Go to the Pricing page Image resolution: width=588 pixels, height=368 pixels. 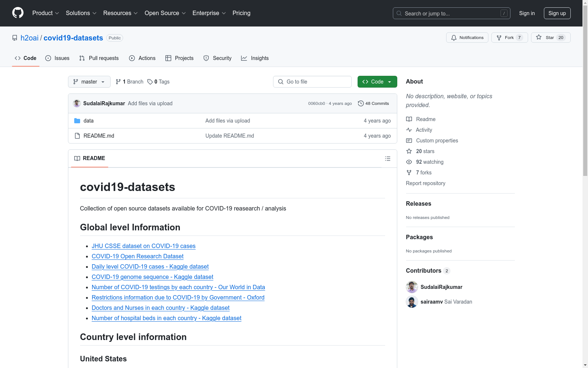[241, 13]
